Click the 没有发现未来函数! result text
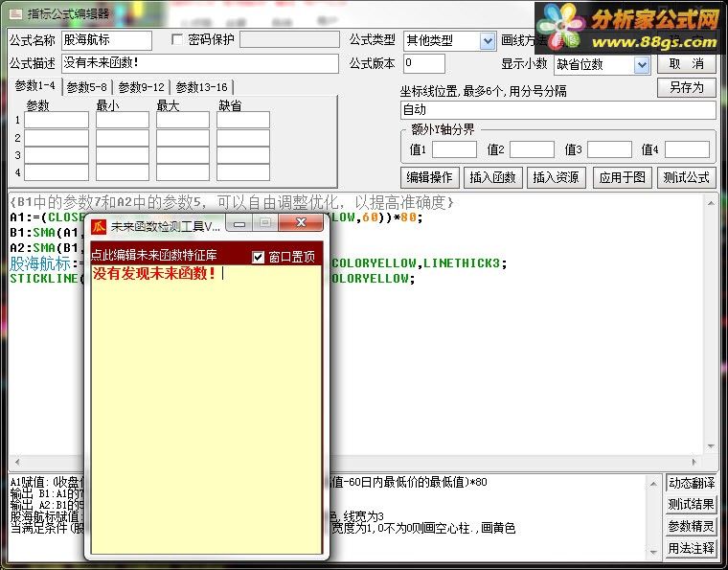This screenshot has width=728, height=570. pos(154,273)
